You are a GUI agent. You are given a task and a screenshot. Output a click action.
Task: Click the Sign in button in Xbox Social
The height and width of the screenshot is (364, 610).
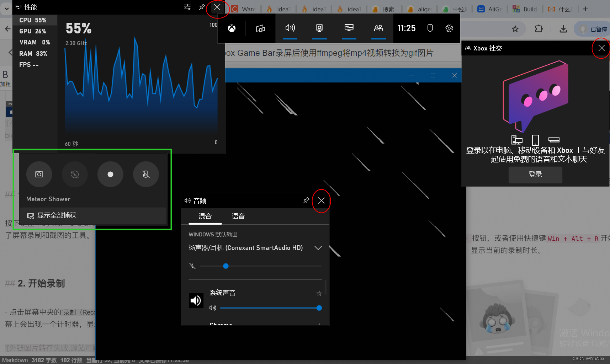tap(535, 174)
